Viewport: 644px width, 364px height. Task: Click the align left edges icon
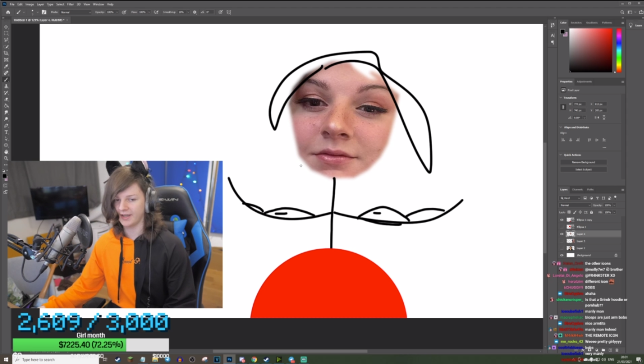pyautogui.click(x=563, y=140)
